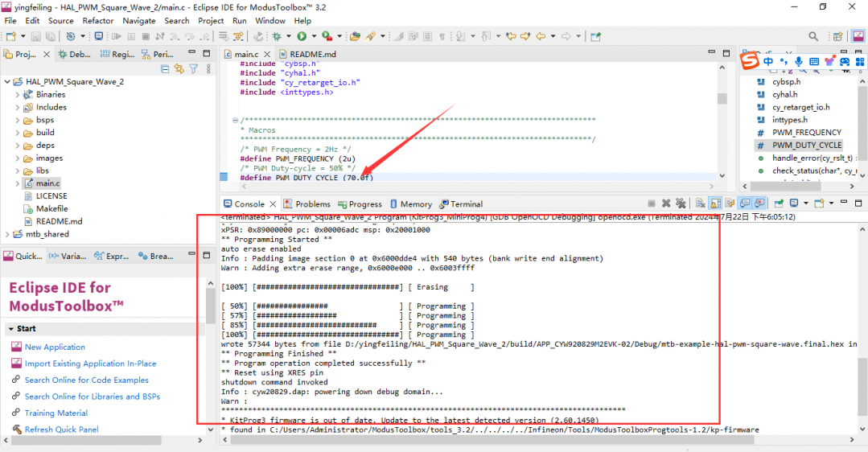
Task: Switch to the Terminal tab
Action: point(461,204)
